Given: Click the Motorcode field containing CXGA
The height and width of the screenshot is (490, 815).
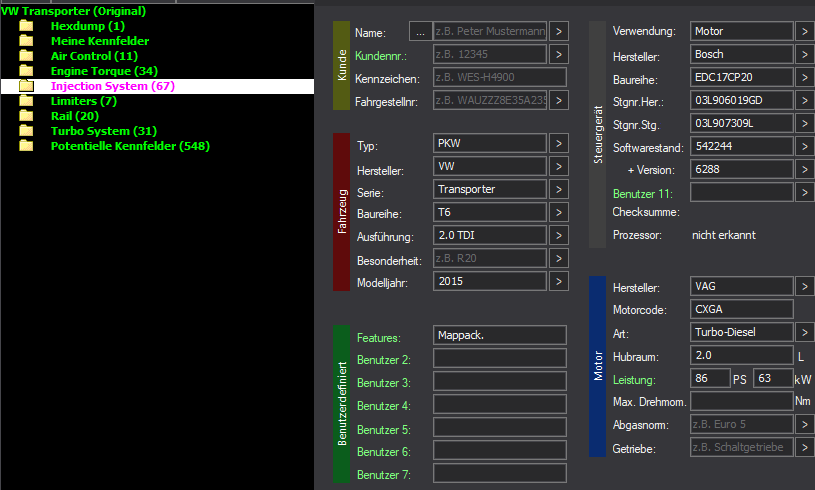Looking at the screenshot, I should click(x=742, y=309).
